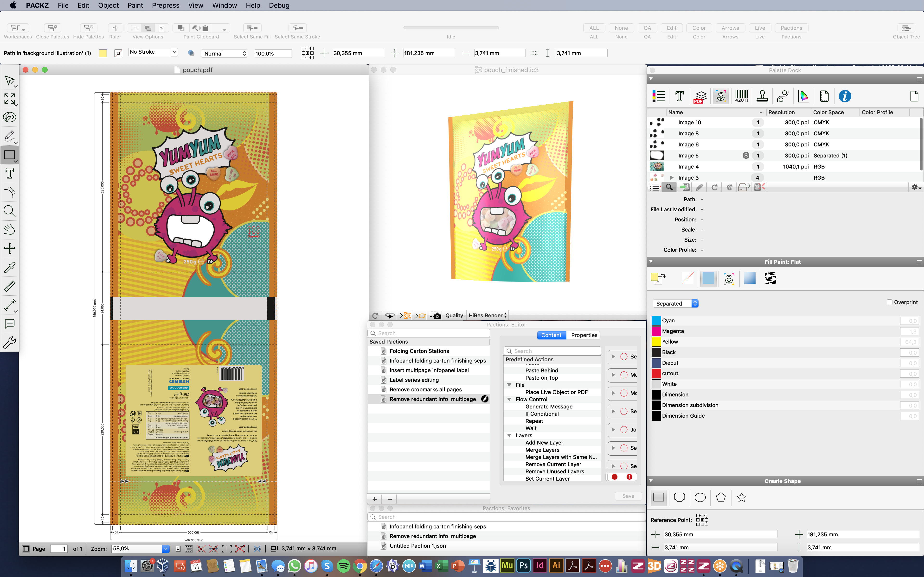Select Remove cropmarks all pages paction

coord(425,389)
